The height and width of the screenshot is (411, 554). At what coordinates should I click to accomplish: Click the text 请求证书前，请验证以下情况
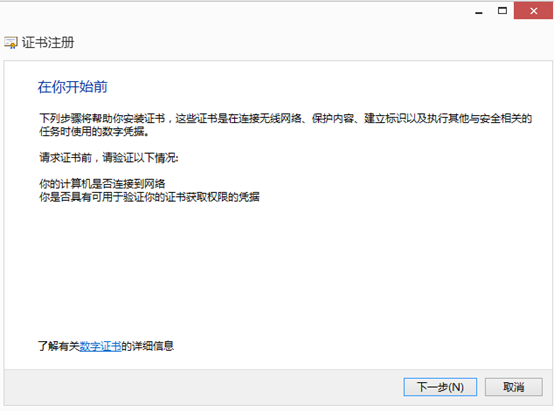tap(109, 158)
